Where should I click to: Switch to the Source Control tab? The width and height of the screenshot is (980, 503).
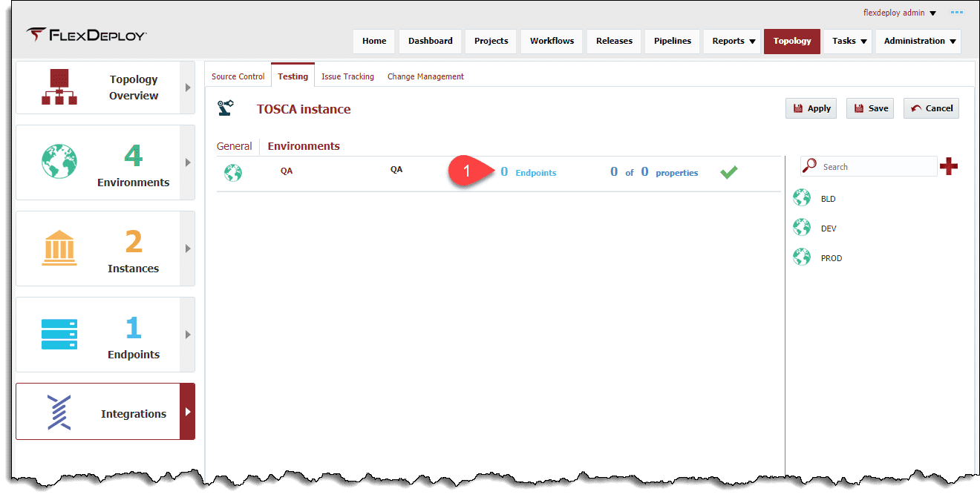click(x=238, y=76)
